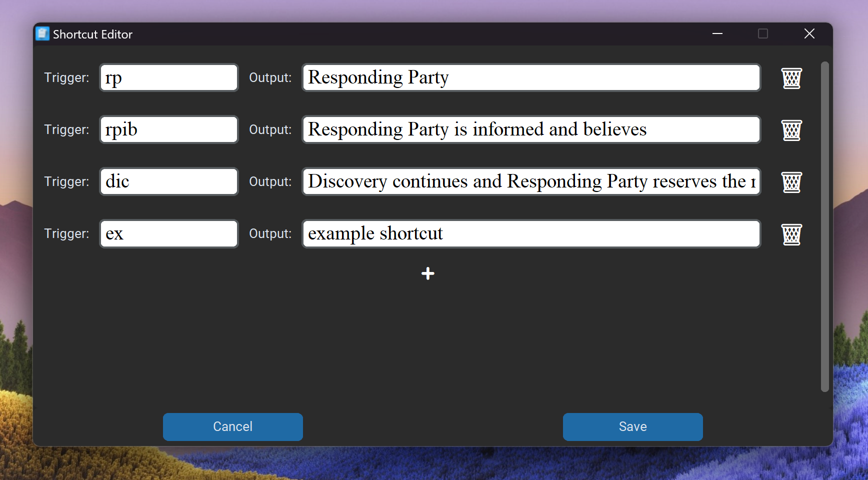This screenshot has width=868, height=480.
Task: Select the 'example shortcut' output field
Action: (x=531, y=234)
